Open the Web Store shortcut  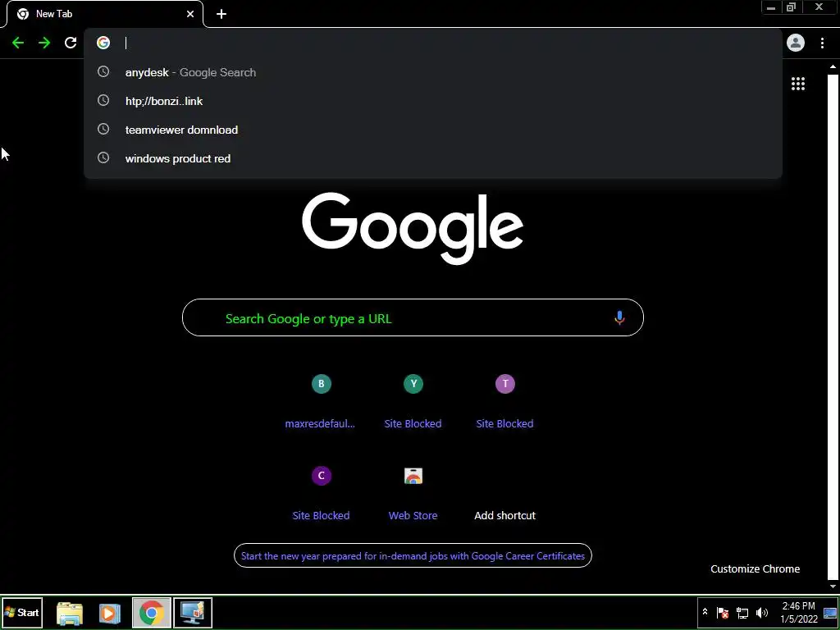pyautogui.click(x=413, y=493)
